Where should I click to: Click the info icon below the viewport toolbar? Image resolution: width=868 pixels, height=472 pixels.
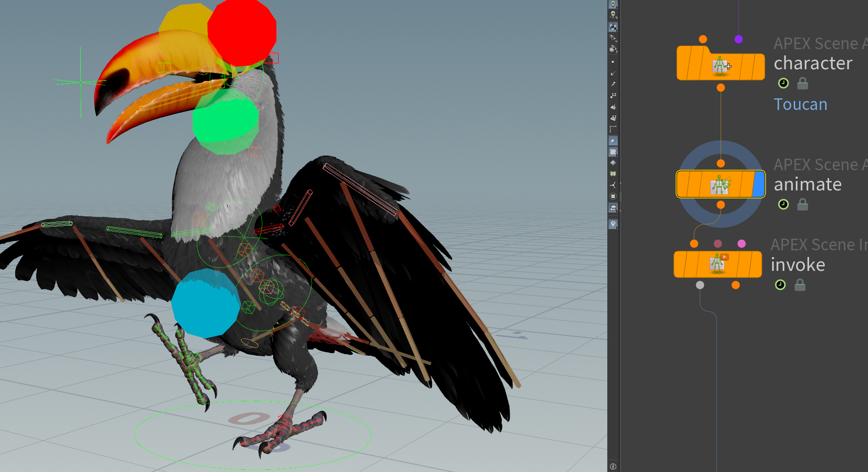[613, 467]
